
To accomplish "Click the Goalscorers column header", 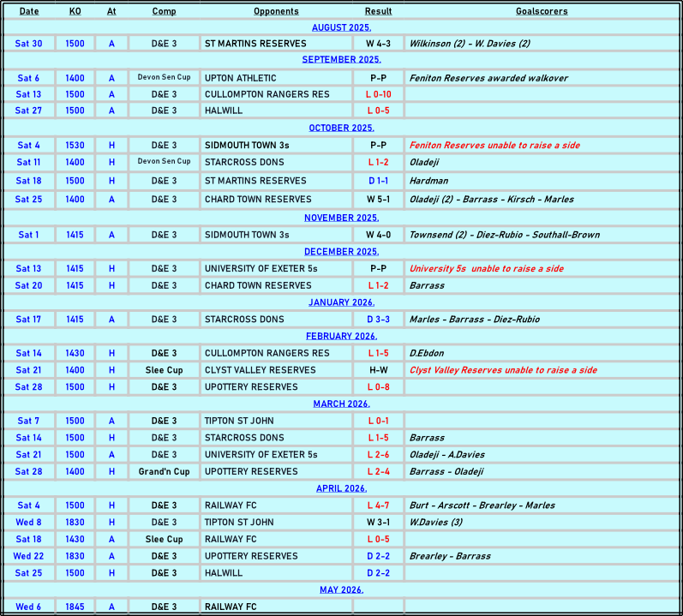I will [542, 11].
